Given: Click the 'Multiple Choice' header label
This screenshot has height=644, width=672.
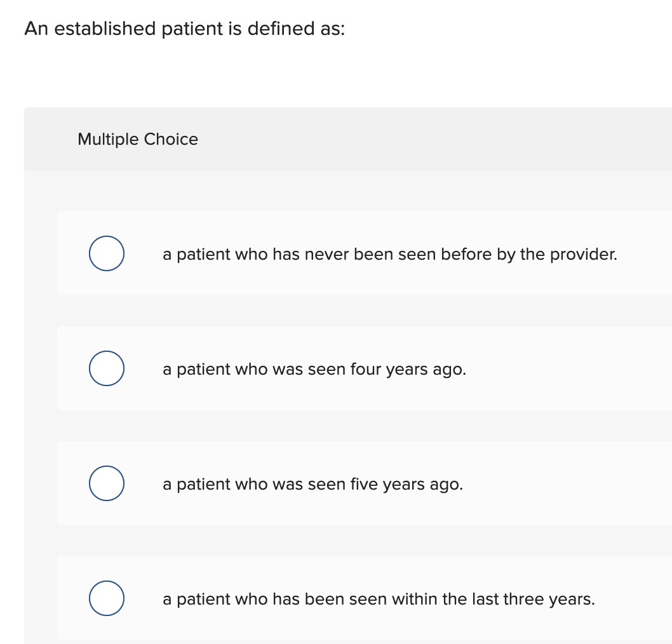Looking at the screenshot, I should click(x=138, y=139).
